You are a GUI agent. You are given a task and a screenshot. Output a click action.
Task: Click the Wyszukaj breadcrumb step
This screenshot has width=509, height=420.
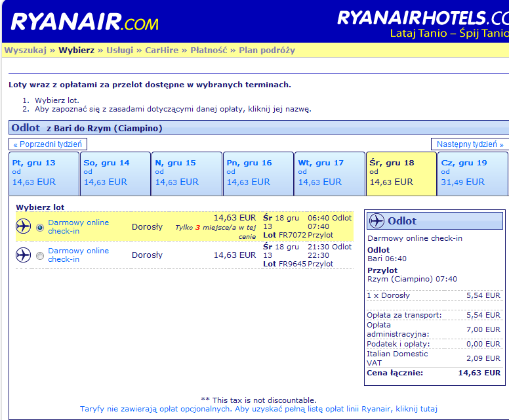pos(26,51)
